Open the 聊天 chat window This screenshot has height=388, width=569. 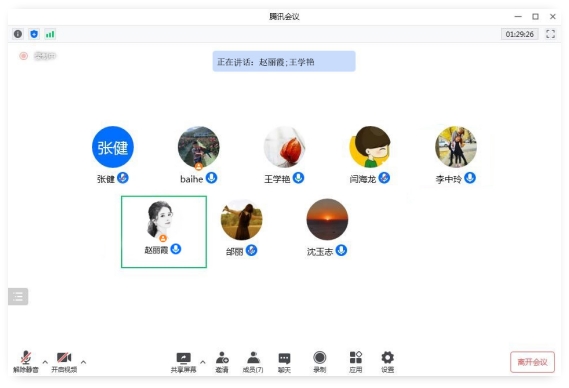284,362
